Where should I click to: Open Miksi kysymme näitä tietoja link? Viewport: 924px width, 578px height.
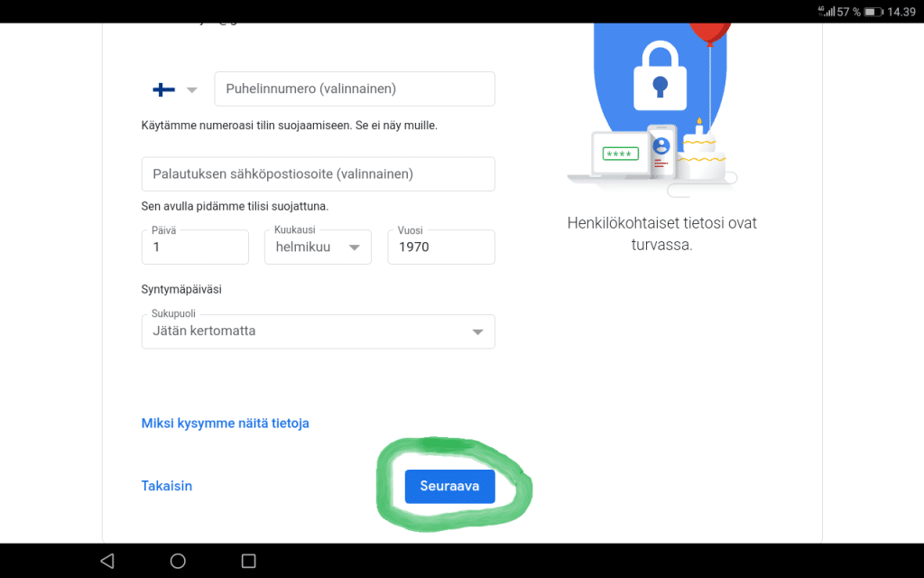(x=225, y=424)
